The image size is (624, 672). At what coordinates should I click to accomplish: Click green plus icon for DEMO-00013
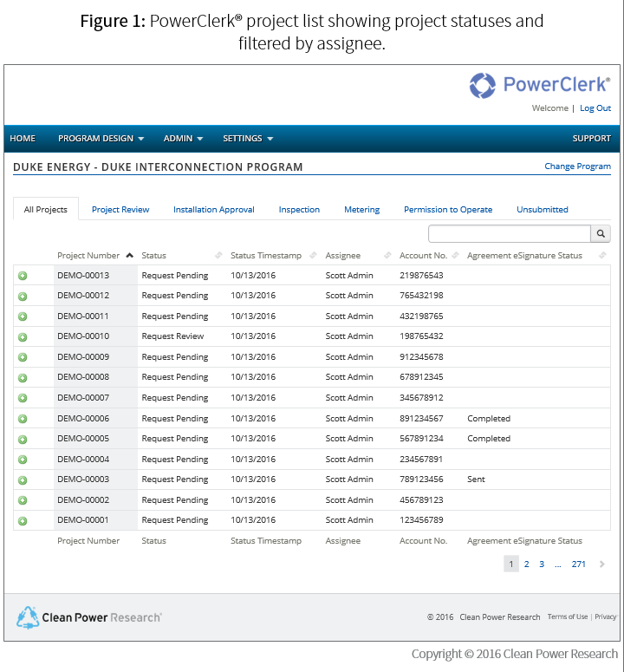point(23,276)
